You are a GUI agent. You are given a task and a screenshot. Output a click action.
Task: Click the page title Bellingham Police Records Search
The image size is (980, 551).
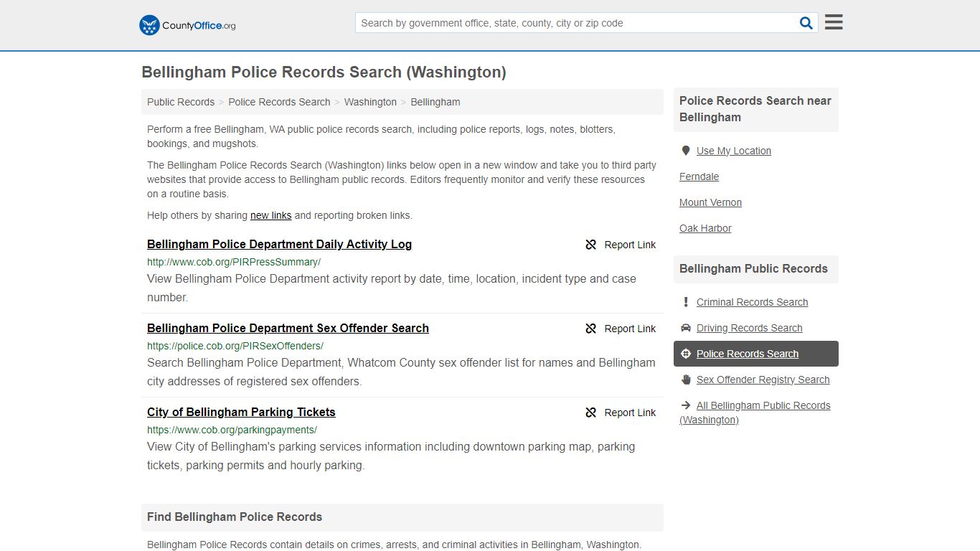[324, 72]
